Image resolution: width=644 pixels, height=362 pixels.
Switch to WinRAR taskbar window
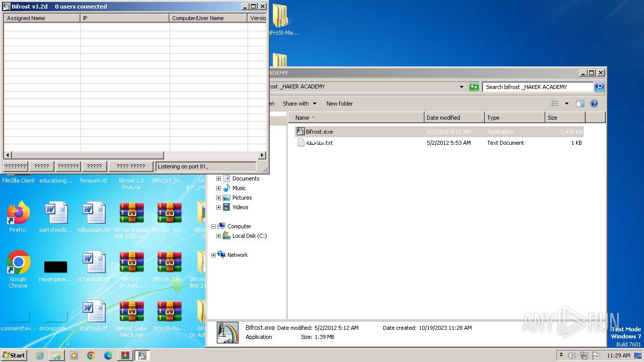[x=125, y=355]
